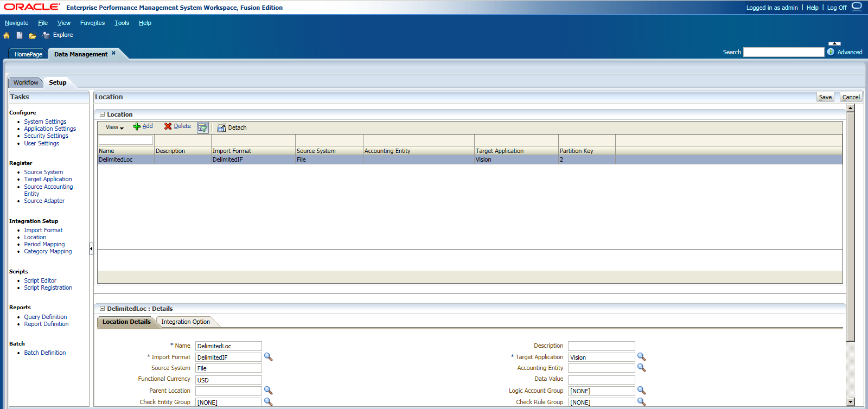Collapse the Location section
868x409 pixels.
tap(102, 114)
